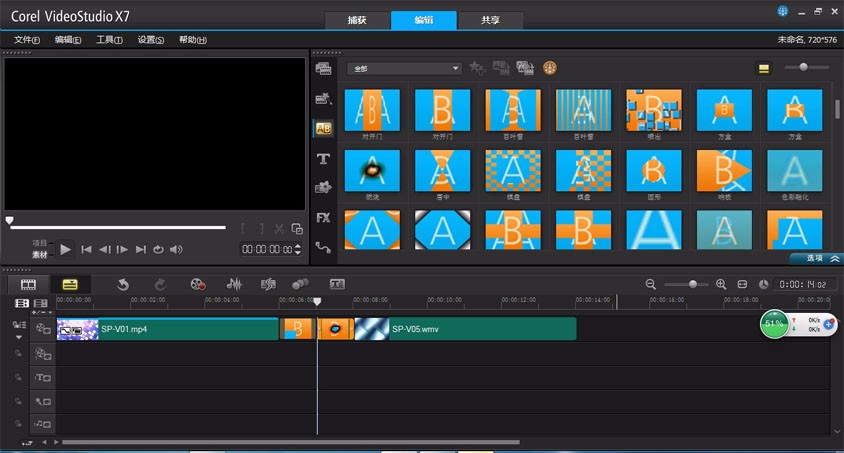Image resolution: width=844 pixels, height=453 pixels.
Task: Click the Mark-in bracket in preview
Action: 243,229
